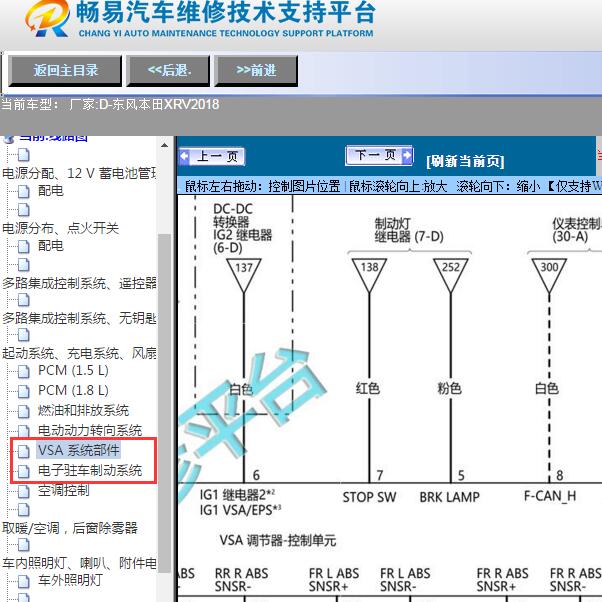Select VSA 系统部件 tree item
Image resolution: width=602 pixels, height=602 pixels.
[x=79, y=450]
